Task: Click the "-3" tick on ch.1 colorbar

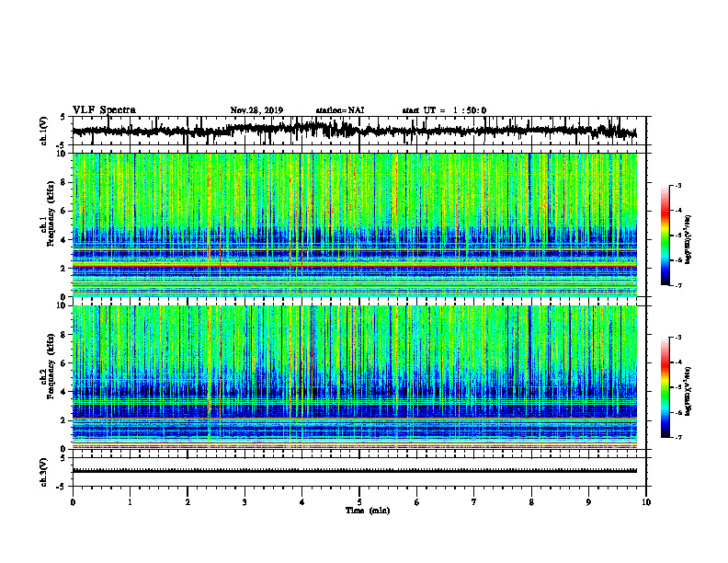Action: tap(678, 185)
